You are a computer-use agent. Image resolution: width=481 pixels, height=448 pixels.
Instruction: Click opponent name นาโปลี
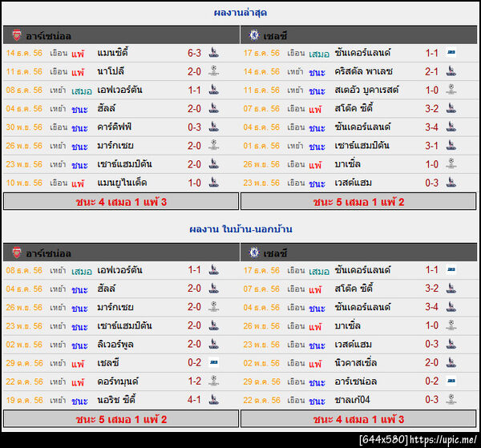point(111,71)
